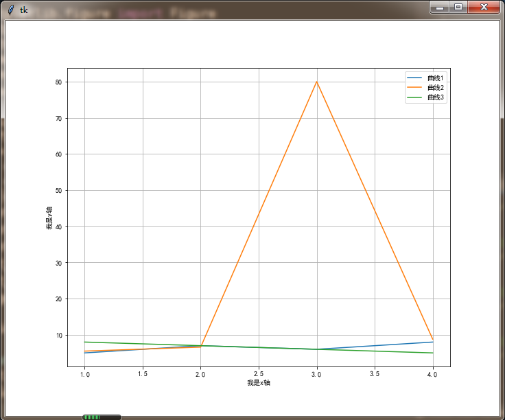Click the tk window title text
The width and height of the screenshot is (505, 420).
click(24, 10)
